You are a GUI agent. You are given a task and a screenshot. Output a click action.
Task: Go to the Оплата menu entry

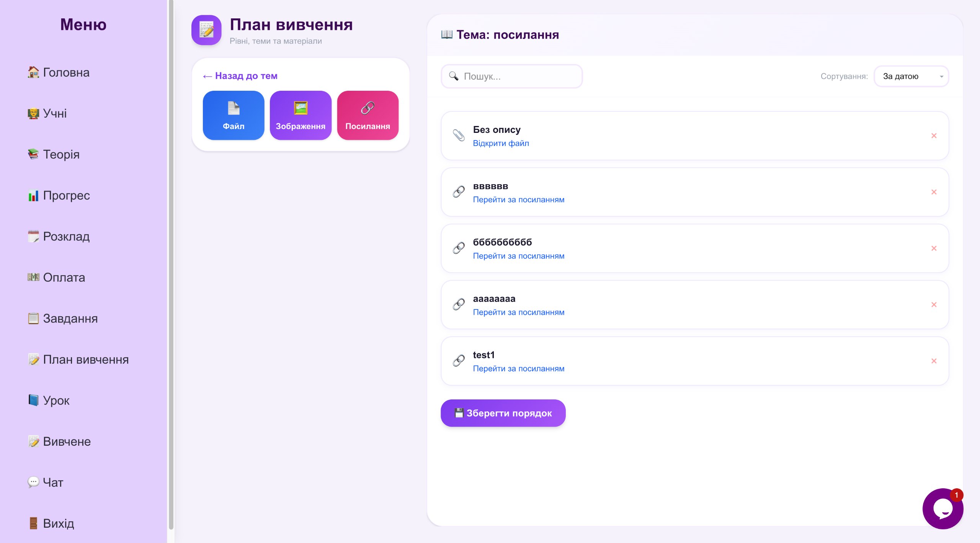click(56, 277)
